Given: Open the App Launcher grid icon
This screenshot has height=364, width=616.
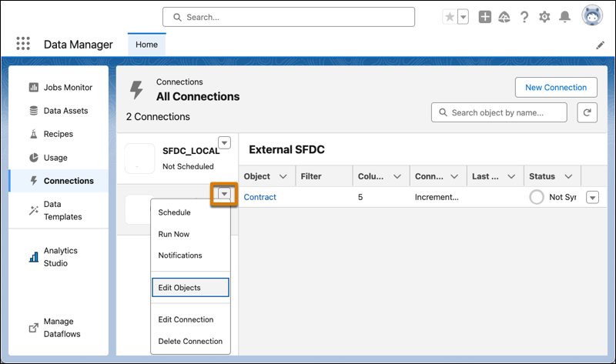Looking at the screenshot, I should (23, 43).
